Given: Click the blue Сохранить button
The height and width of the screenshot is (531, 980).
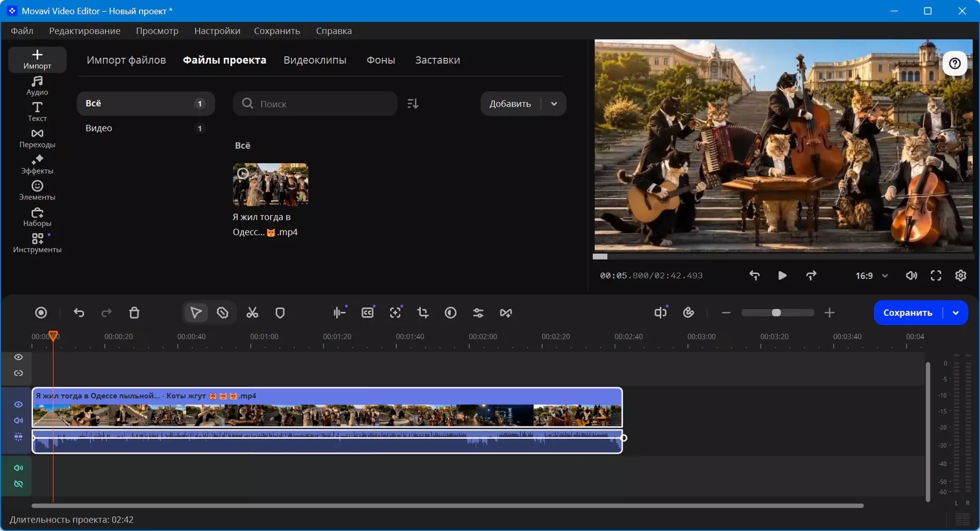Looking at the screenshot, I should [x=908, y=313].
